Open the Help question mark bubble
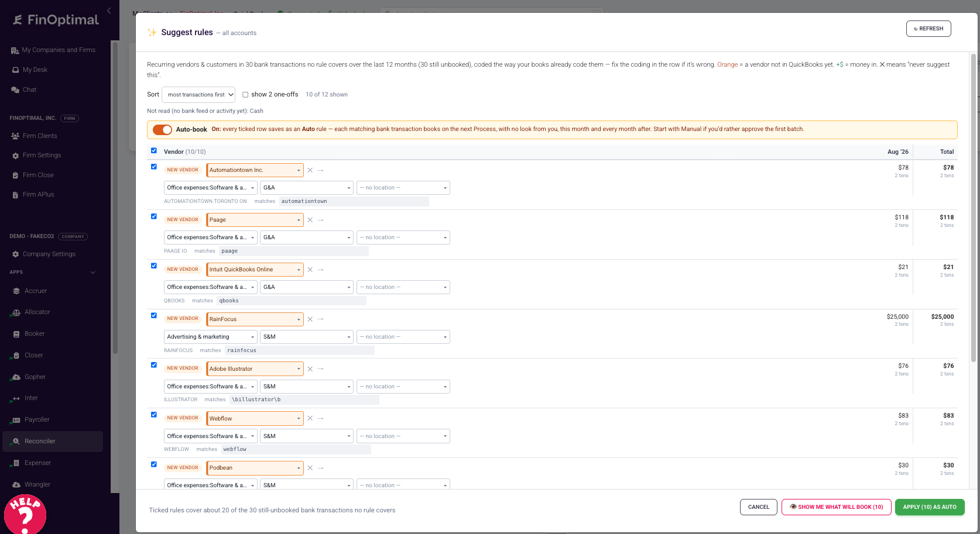 point(25,514)
